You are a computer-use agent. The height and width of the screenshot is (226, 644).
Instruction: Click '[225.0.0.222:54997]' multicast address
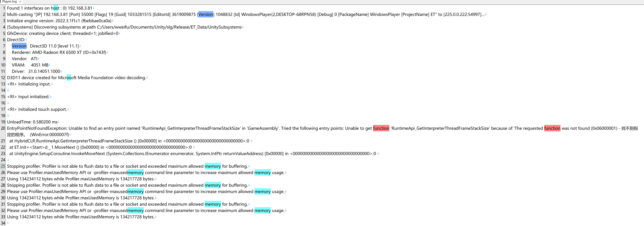(x=462, y=15)
